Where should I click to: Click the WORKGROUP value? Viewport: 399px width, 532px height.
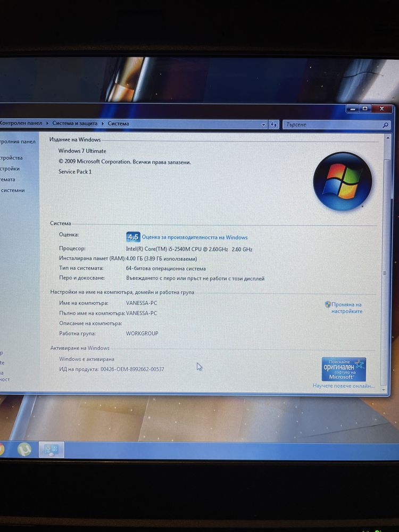click(142, 333)
